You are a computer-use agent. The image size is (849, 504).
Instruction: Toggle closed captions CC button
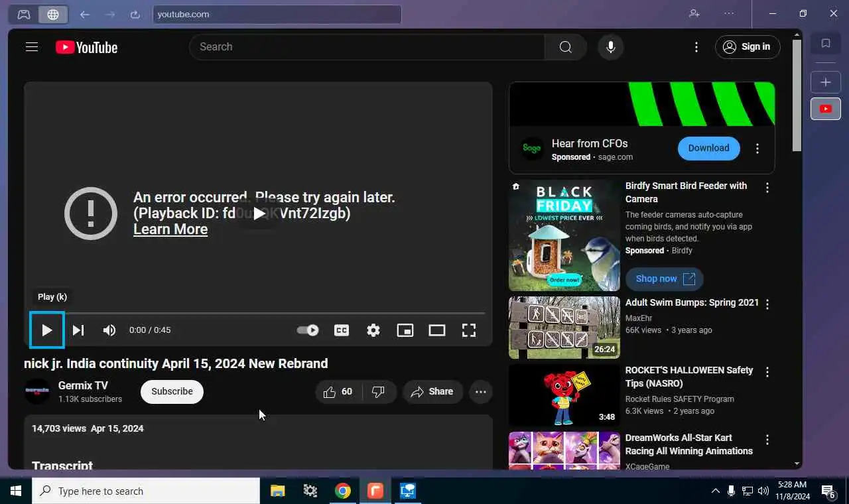pos(342,330)
